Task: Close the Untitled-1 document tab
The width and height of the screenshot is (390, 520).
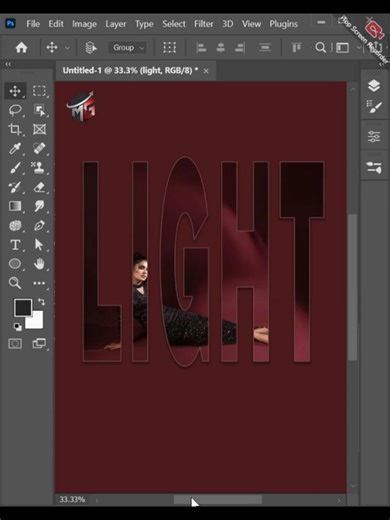Action: pyautogui.click(x=206, y=71)
